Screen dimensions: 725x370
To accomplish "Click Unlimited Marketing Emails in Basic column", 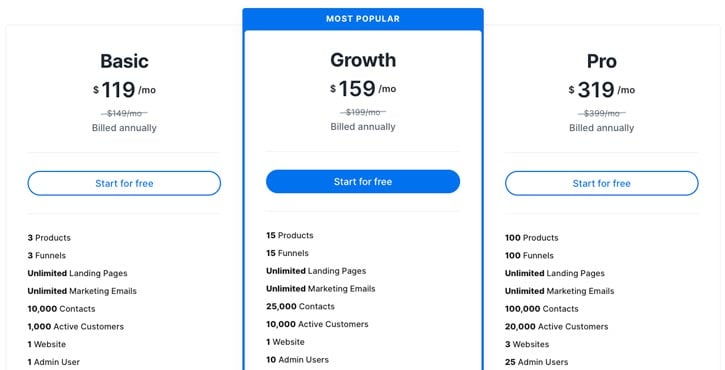I will point(82,291).
